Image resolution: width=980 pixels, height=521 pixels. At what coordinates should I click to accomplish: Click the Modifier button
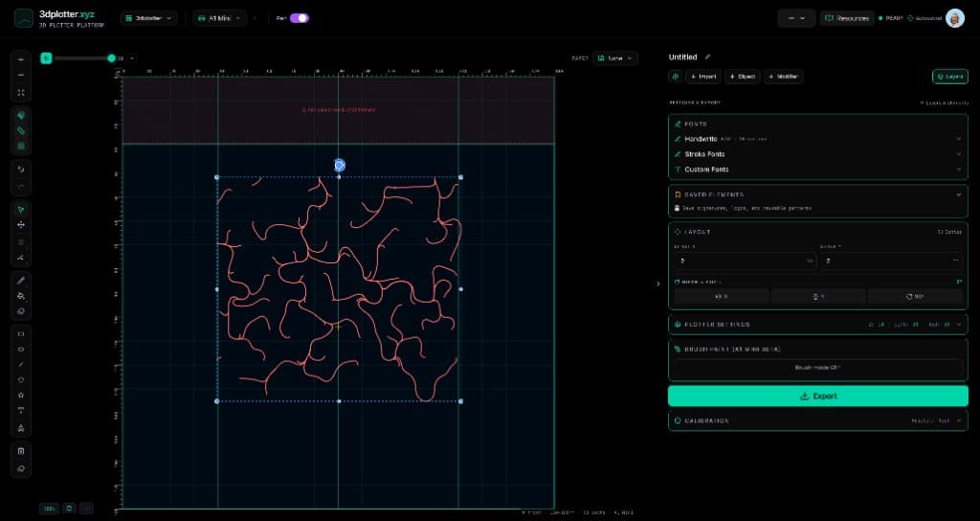pos(783,77)
